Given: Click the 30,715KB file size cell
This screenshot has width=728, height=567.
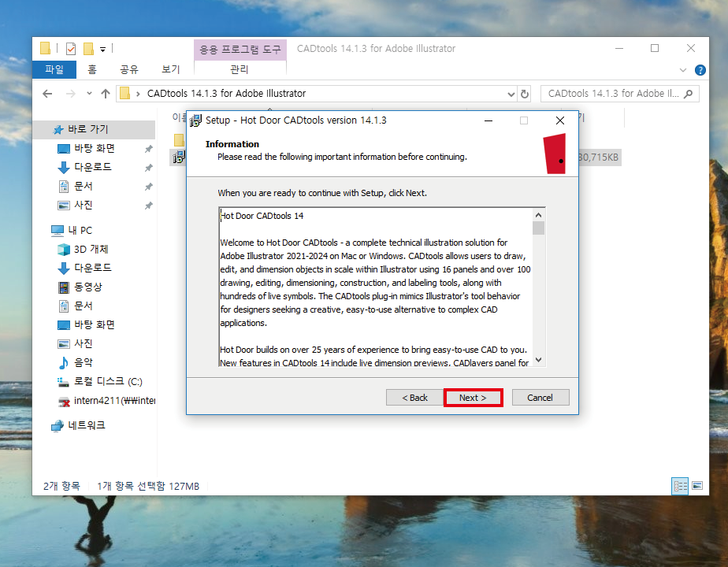Looking at the screenshot, I should pos(599,157).
